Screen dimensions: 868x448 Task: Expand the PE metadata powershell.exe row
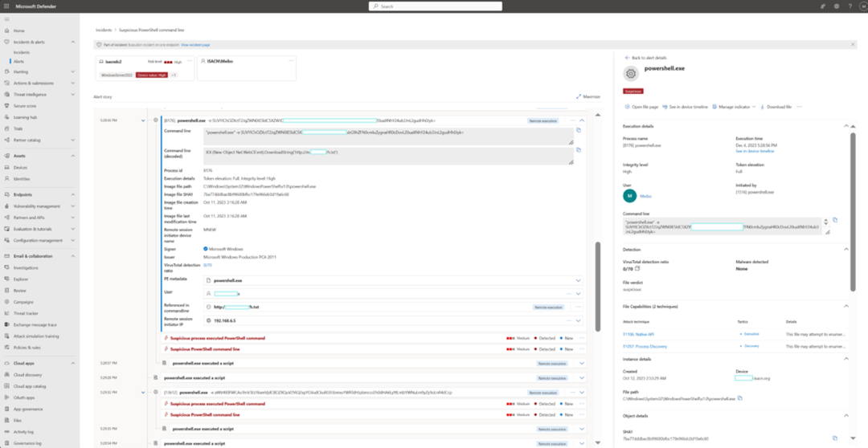pos(579,280)
